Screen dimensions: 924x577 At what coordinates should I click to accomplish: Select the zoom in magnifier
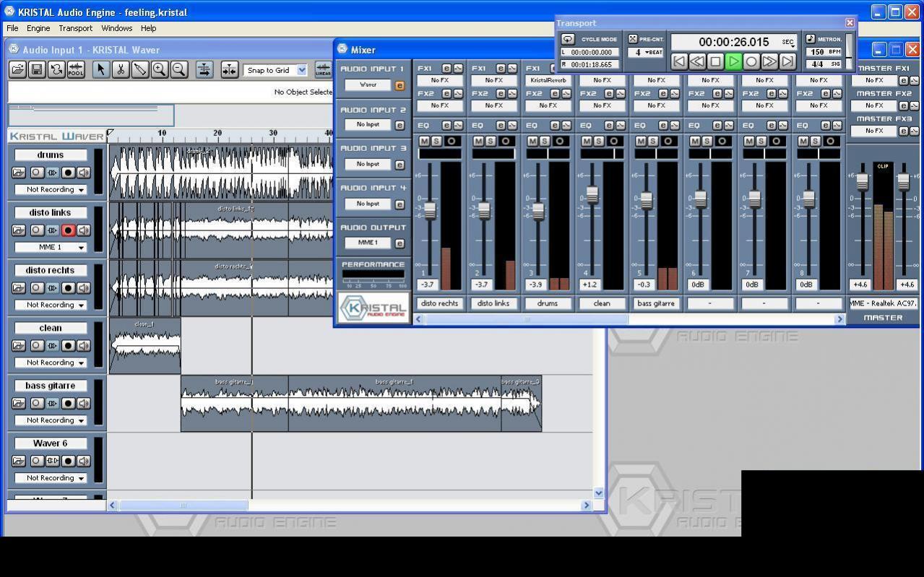tap(160, 70)
